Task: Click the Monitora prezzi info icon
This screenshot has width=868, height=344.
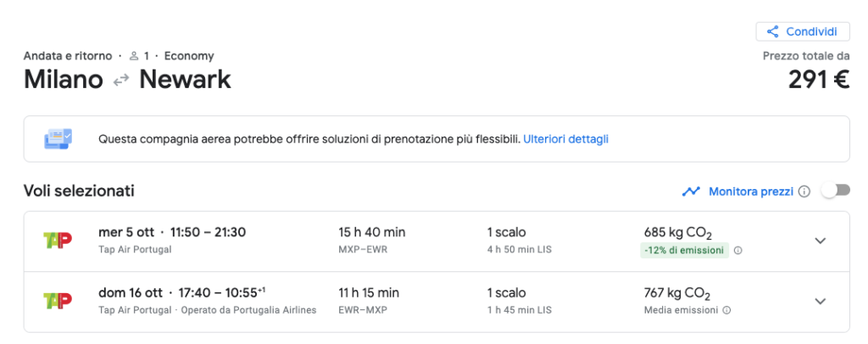Action: click(804, 191)
